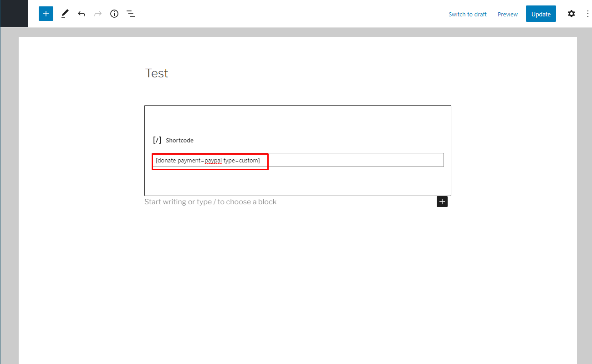The height and width of the screenshot is (364, 592).
Task: Click the Start writing placeholder paragraph
Action: (x=210, y=202)
